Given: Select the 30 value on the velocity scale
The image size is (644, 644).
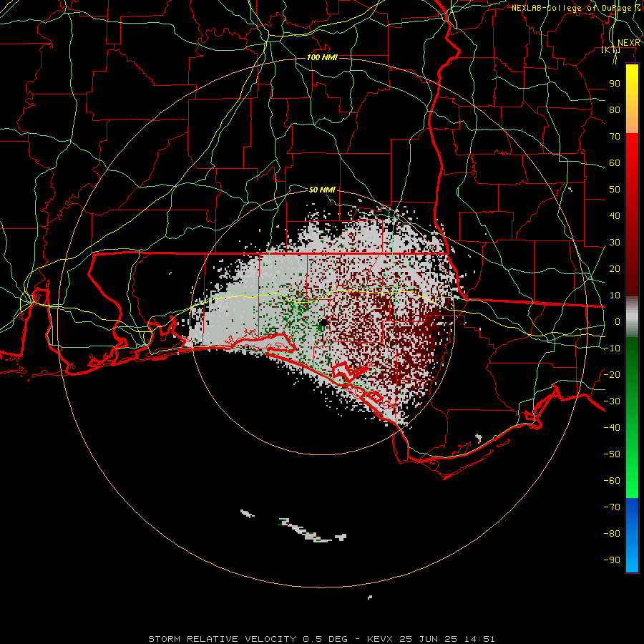Looking at the screenshot, I should point(615,243).
